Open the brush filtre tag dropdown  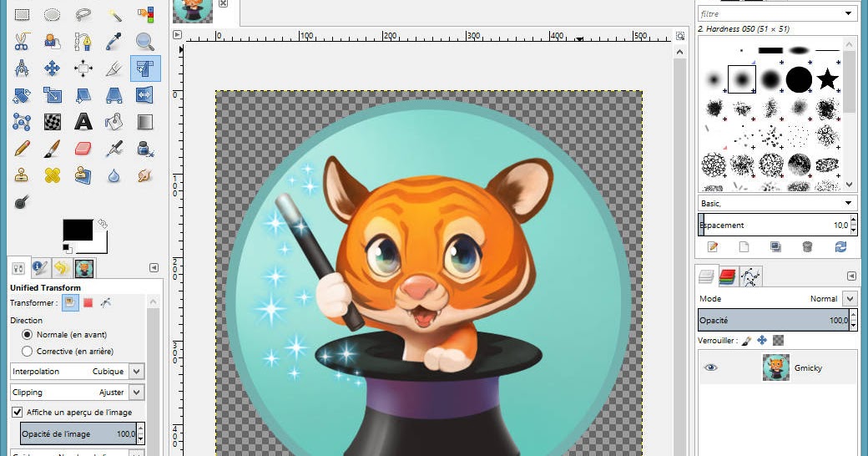coord(848,13)
